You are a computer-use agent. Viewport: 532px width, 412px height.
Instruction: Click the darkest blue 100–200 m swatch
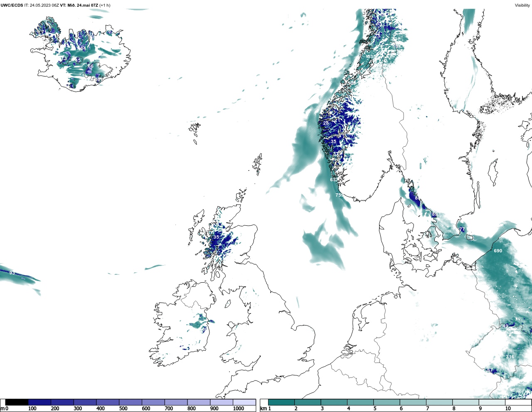(39, 402)
